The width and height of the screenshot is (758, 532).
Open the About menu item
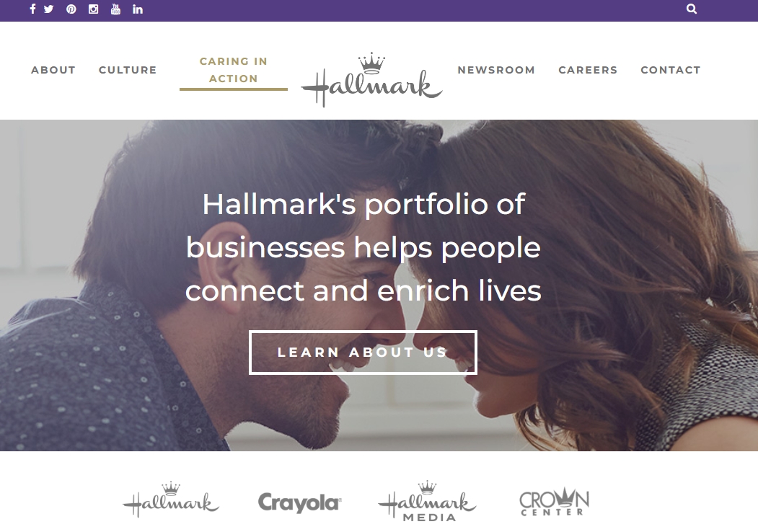[x=53, y=70]
